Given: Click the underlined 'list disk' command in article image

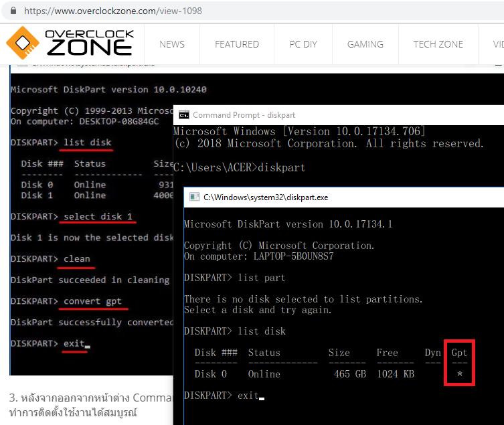Looking at the screenshot, I should 88,143.
